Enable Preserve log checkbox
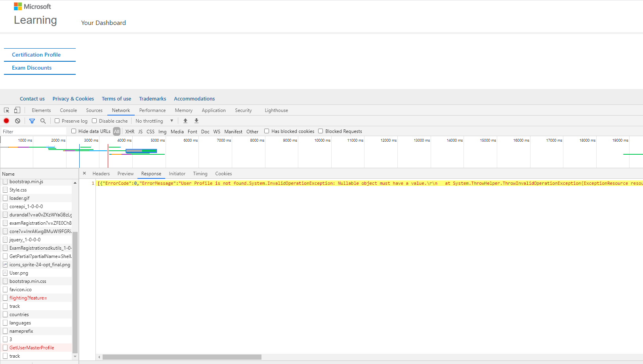The image size is (643, 364). click(x=57, y=121)
